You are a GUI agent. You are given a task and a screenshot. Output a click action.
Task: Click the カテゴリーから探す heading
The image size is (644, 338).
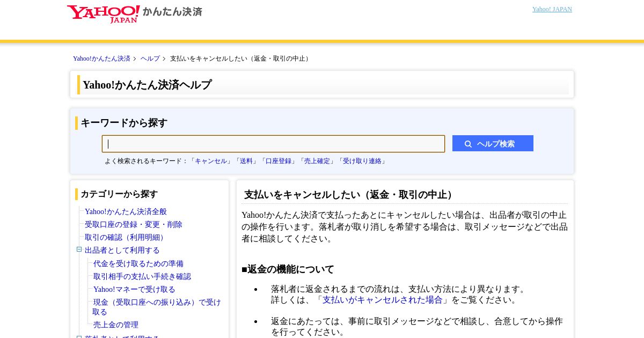click(119, 194)
